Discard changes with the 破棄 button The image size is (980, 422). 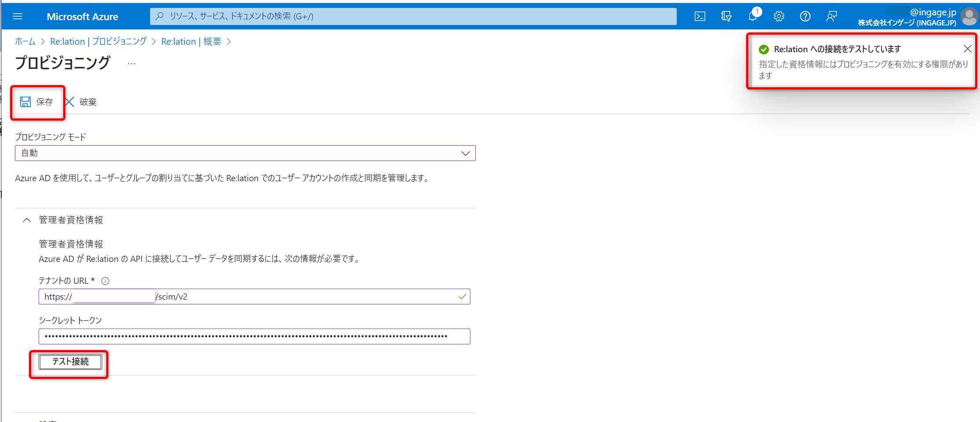click(x=81, y=102)
